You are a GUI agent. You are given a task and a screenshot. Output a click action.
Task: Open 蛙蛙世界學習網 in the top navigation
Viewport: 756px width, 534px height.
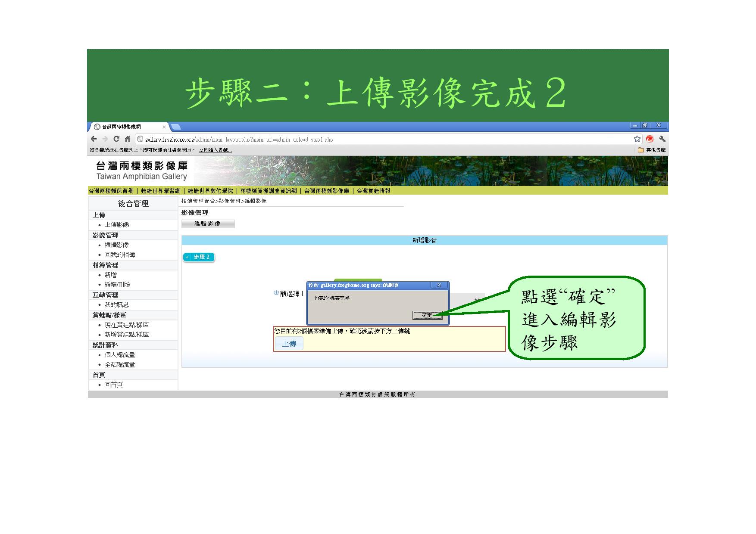161,191
